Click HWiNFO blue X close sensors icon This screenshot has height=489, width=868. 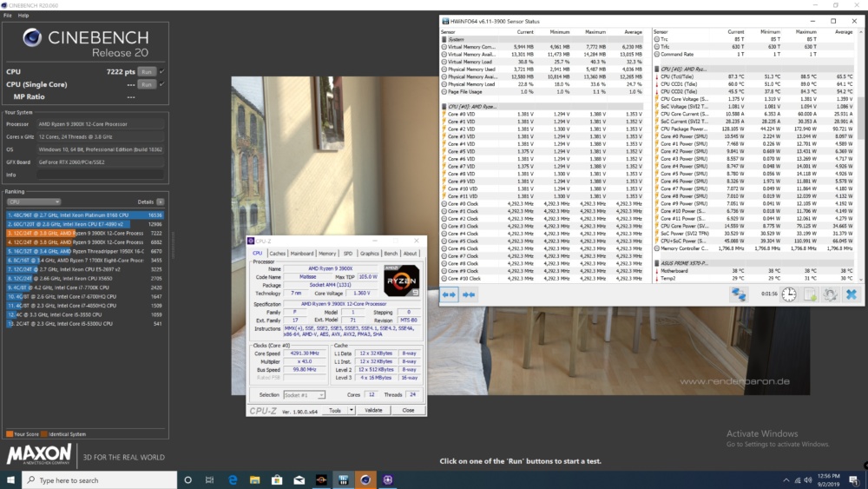[x=852, y=294]
